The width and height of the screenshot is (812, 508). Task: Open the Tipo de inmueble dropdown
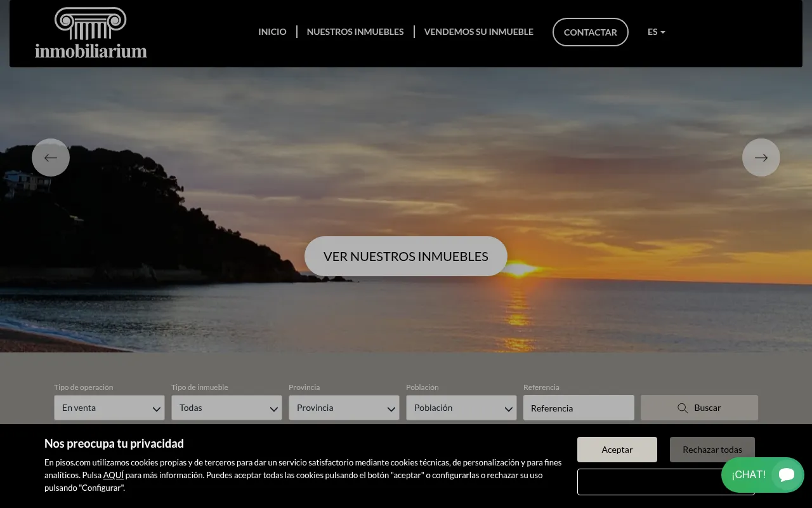point(226,408)
